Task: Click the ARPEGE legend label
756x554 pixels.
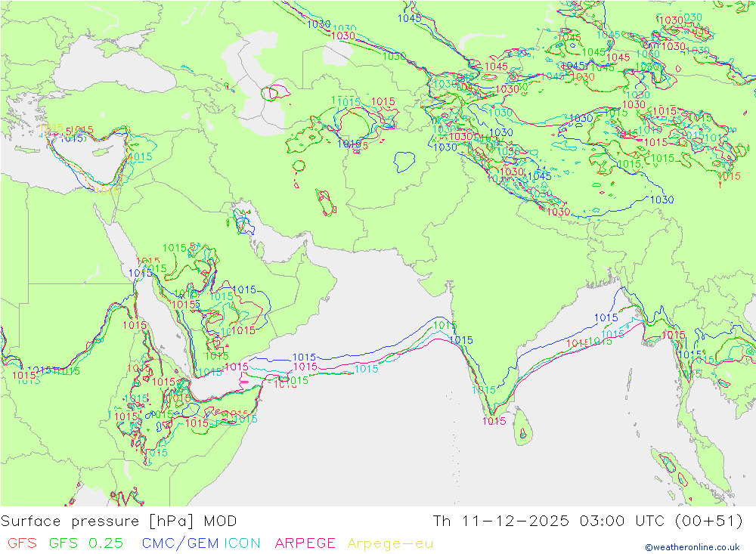Action: tap(305, 543)
